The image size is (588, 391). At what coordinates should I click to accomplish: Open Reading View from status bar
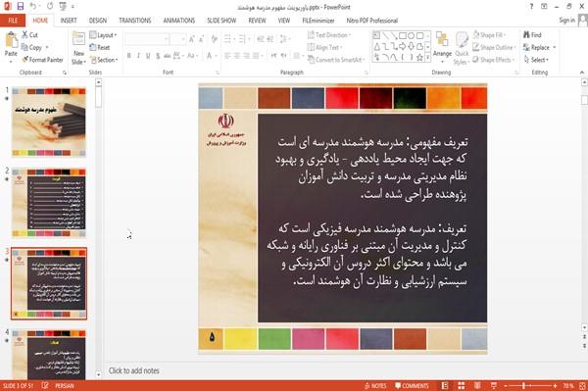[x=477, y=385]
